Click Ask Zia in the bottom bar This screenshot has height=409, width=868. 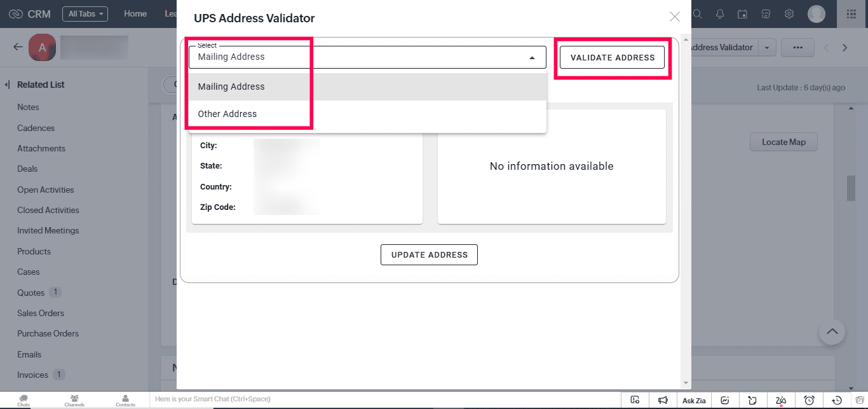pyautogui.click(x=694, y=400)
